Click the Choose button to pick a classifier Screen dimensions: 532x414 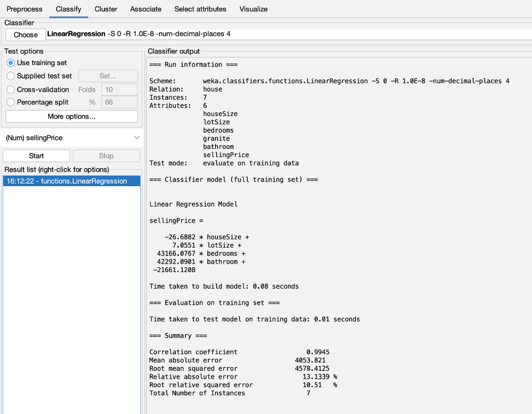(25, 34)
